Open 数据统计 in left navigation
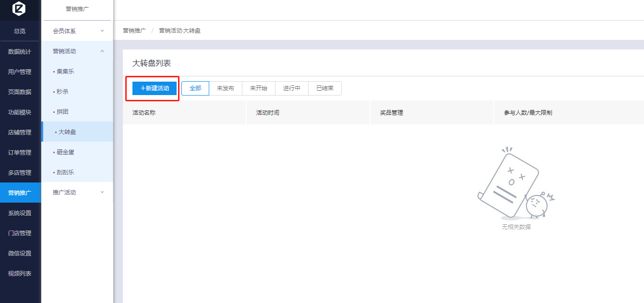The image size is (644, 303). coord(20,52)
